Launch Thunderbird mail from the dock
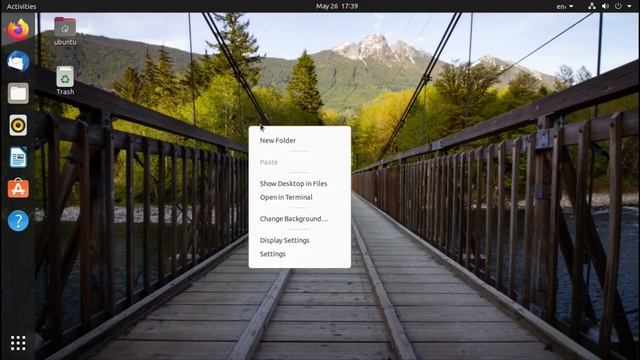 (18, 61)
